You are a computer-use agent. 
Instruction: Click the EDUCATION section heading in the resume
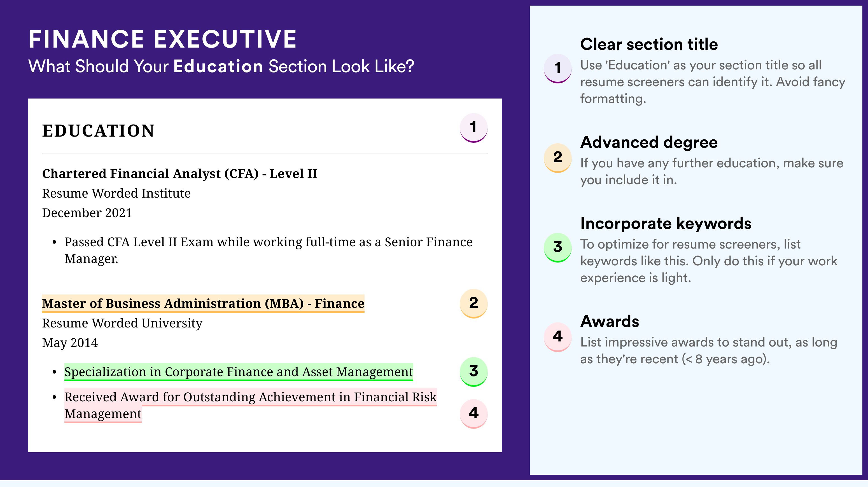pyautogui.click(x=98, y=131)
